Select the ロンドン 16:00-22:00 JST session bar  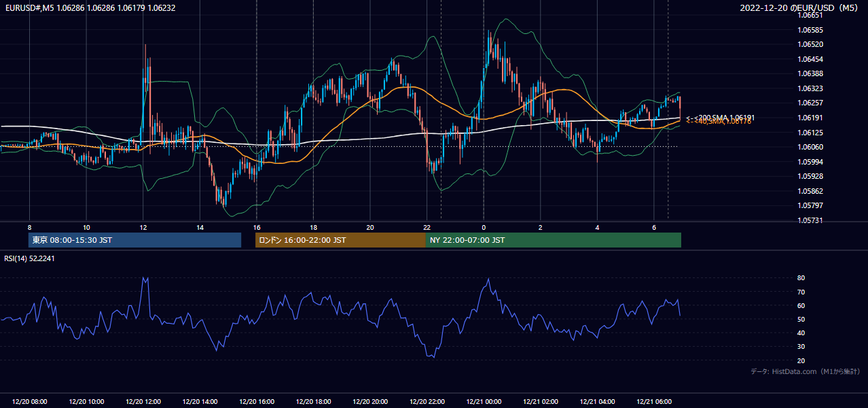pos(340,240)
